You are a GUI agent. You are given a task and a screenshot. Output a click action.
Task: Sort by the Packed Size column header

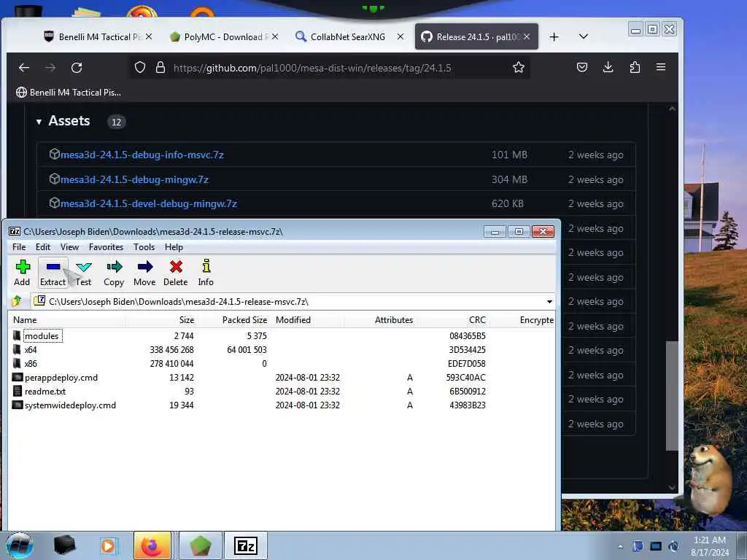[x=233, y=320]
